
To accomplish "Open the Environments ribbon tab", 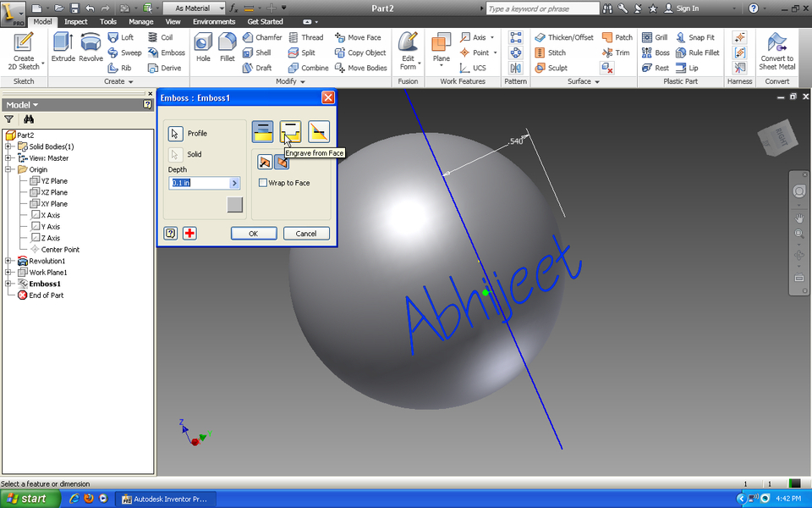I will pyautogui.click(x=214, y=21).
